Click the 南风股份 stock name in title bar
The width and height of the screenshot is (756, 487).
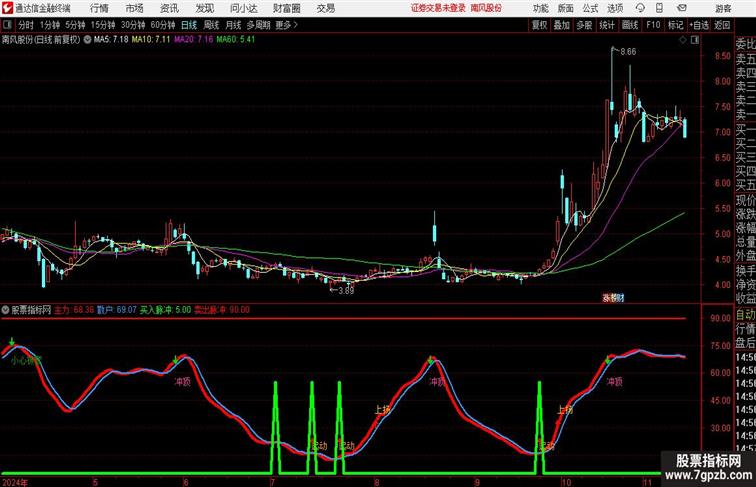coord(486,8)
